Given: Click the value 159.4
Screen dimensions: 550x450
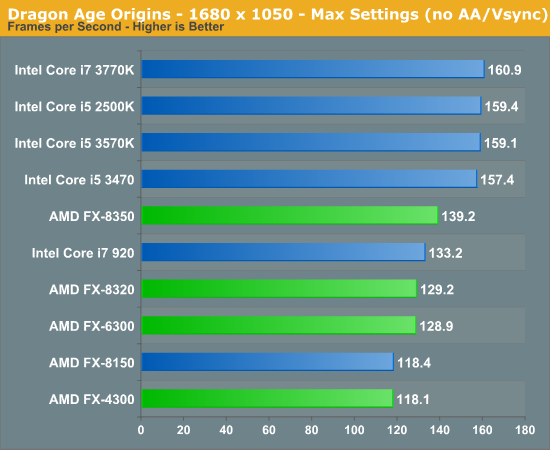Looking at the screenshot, I should pos(502,107).
